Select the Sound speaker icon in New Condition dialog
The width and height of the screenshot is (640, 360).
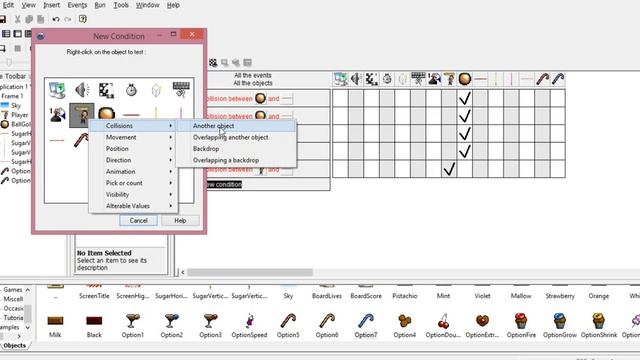click(82, 90)
